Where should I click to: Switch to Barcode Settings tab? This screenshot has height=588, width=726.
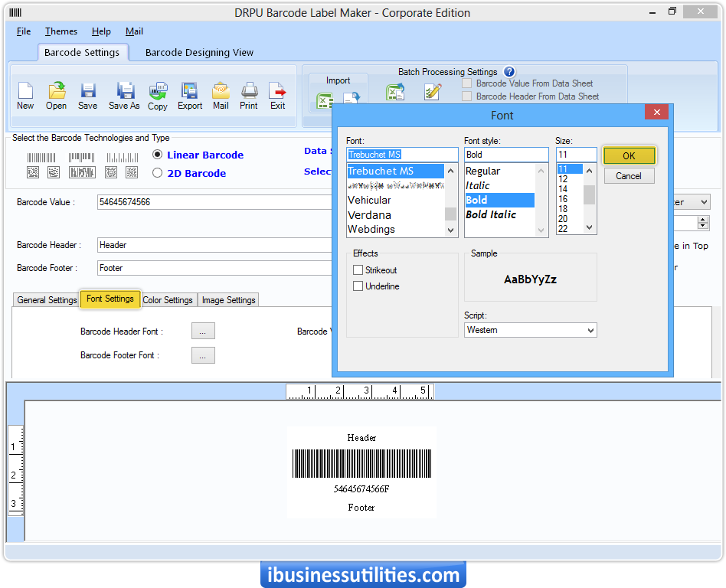(x=82, y=52)
